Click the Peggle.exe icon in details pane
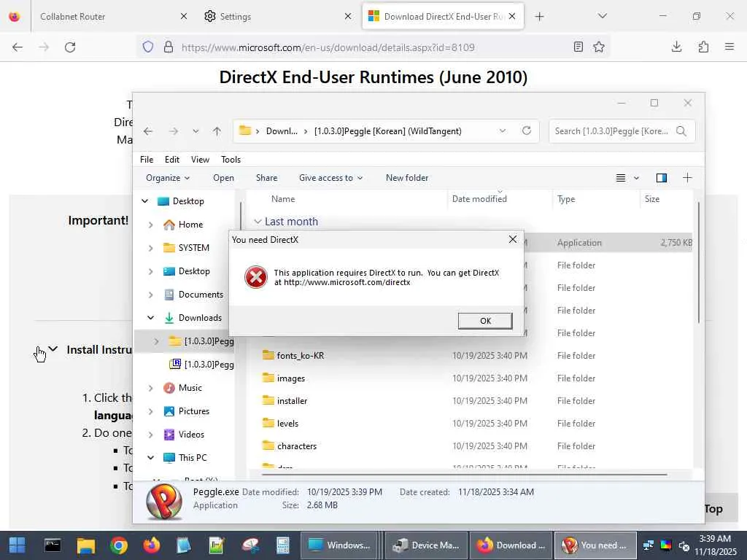This screenshot has width=747, height=560. pos(164,501)
